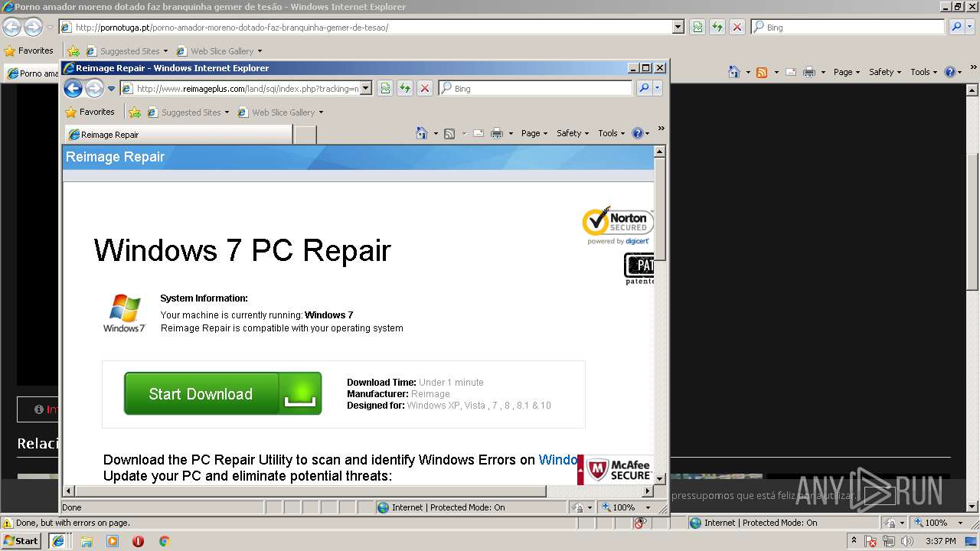
Task: Open Tools menu in Reimage window
Action: [612, 133]
